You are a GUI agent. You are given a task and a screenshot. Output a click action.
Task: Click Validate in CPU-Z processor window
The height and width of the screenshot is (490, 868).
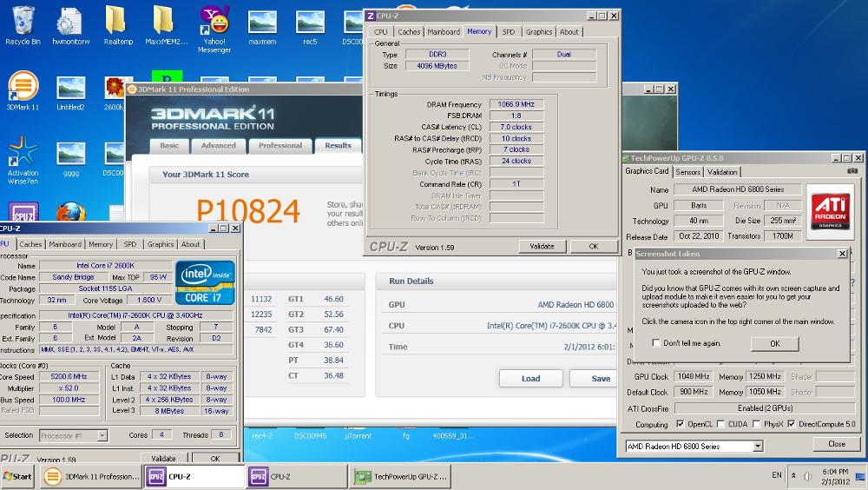[x=163, y=459]
